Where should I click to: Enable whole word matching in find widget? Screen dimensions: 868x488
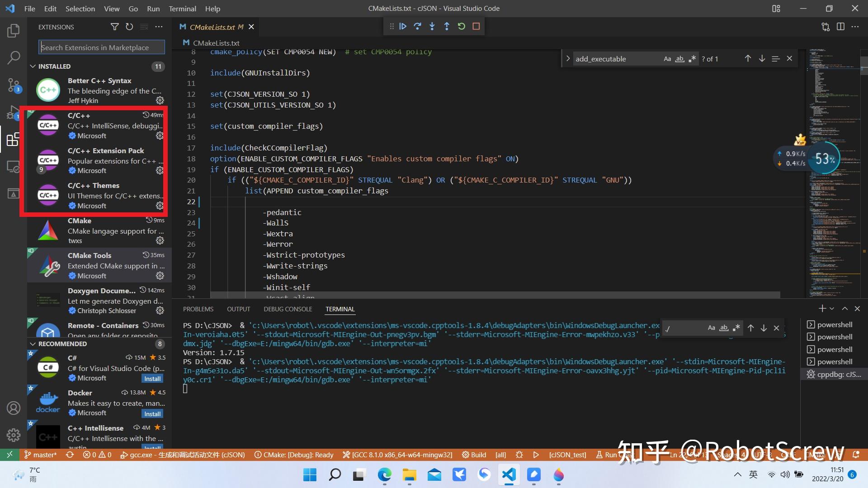tap(679, 59)
